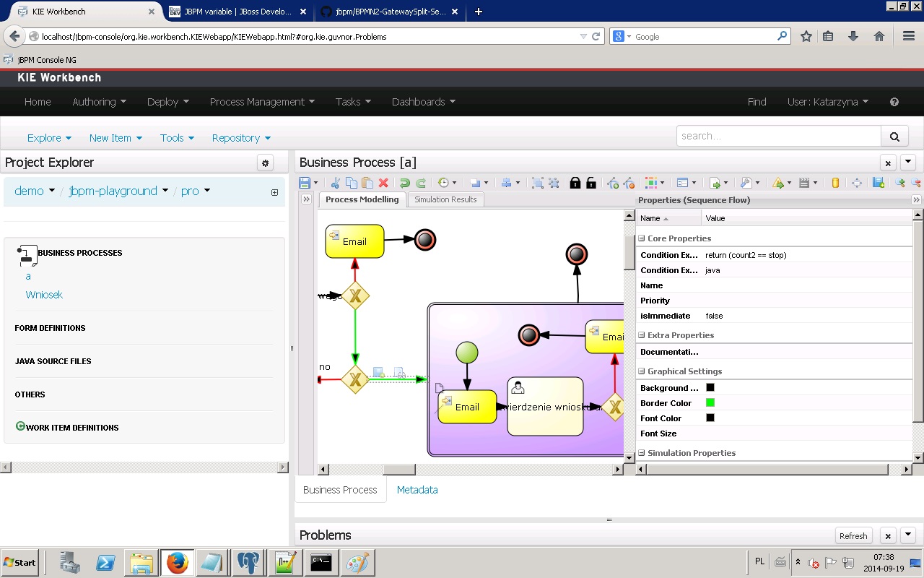The height and width of the screenshot is (578, 924).
Task: Click the Project Explorer gear settings icon
Action: tap(265, 163)
